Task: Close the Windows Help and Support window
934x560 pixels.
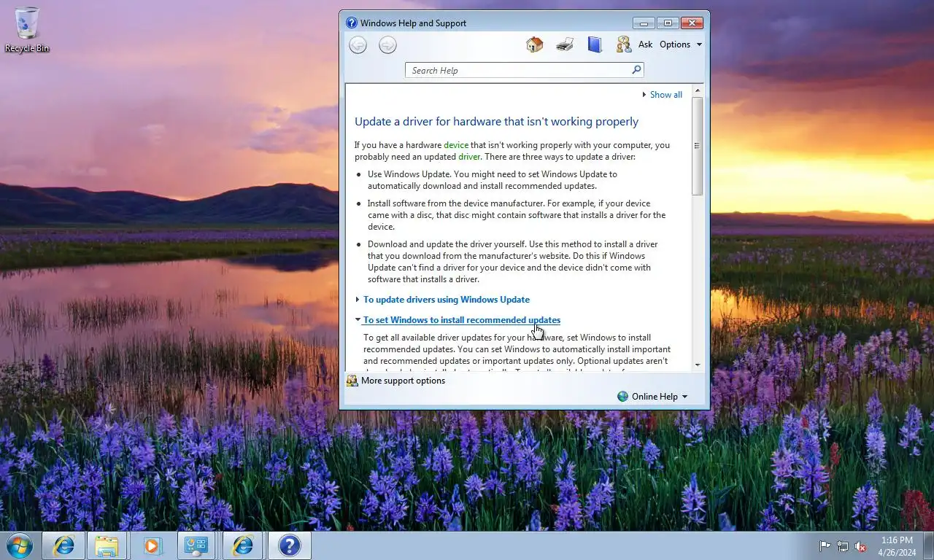Action: click(x=692, y=23)
